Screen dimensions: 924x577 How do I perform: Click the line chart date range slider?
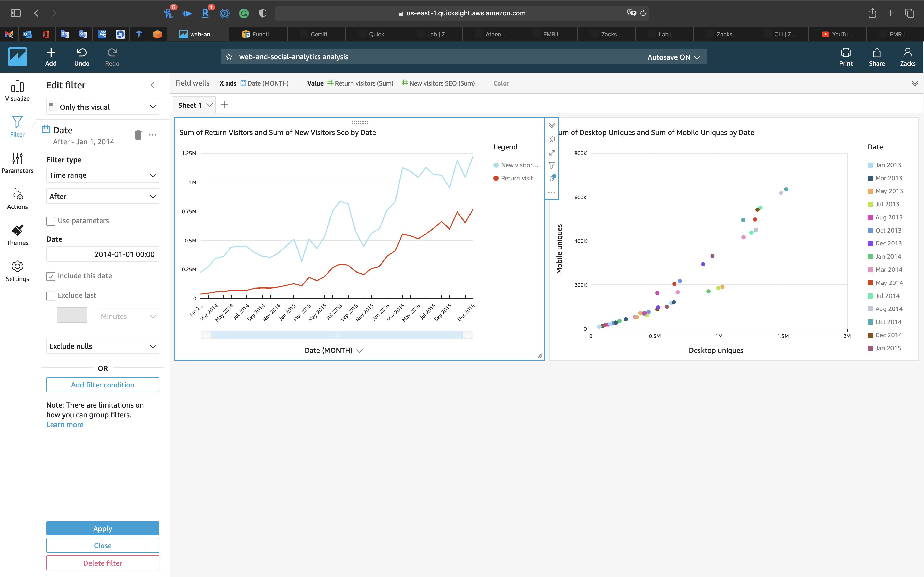pyautogui.click(x=336, y=335)
